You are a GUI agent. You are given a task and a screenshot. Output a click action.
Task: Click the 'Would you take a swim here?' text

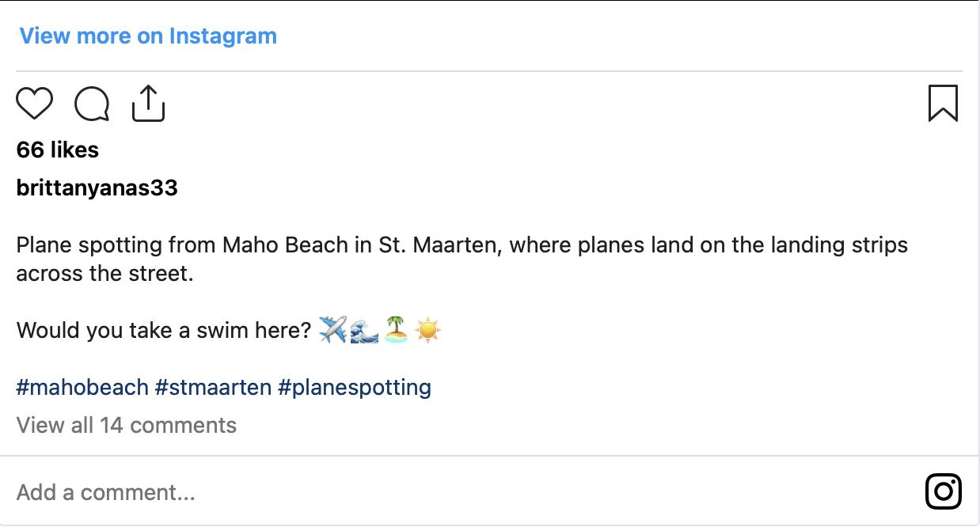(x=164, y=330)
